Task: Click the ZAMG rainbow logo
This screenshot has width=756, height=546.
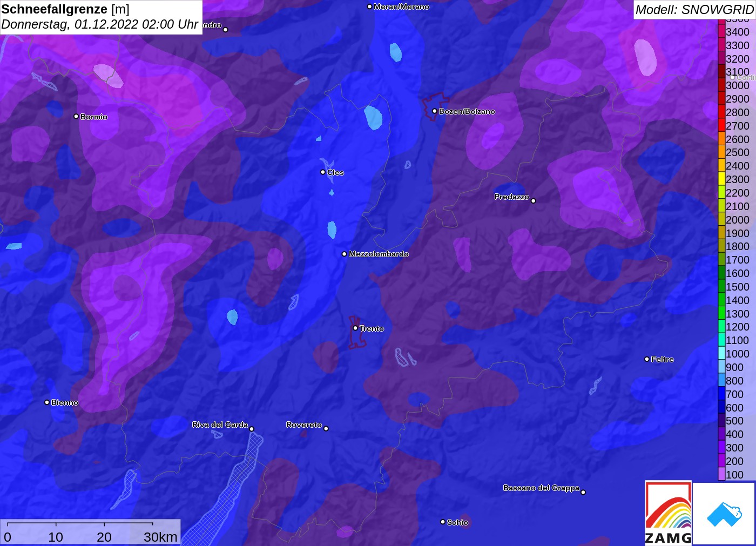Action: point(669,513)
